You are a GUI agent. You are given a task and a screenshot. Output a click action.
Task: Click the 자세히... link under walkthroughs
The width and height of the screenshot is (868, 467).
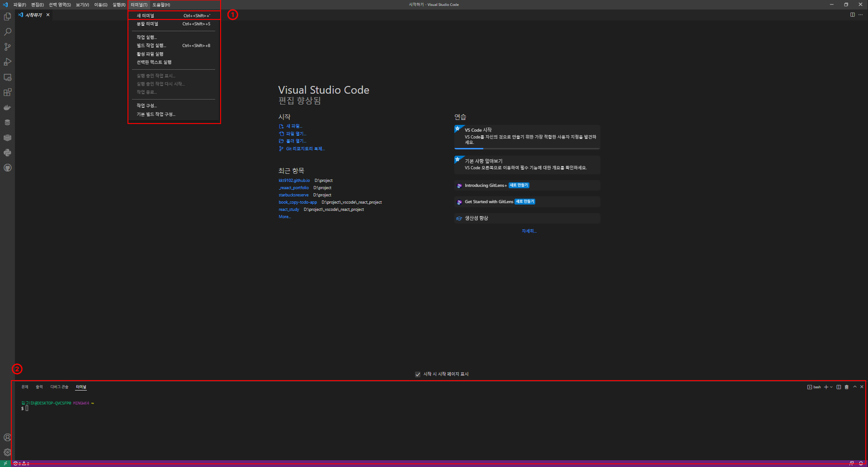pos(529,231)
